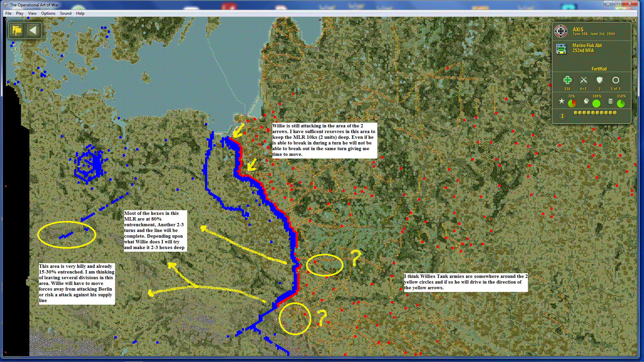Click the star proficiency icon

click(x=561, y=101)
